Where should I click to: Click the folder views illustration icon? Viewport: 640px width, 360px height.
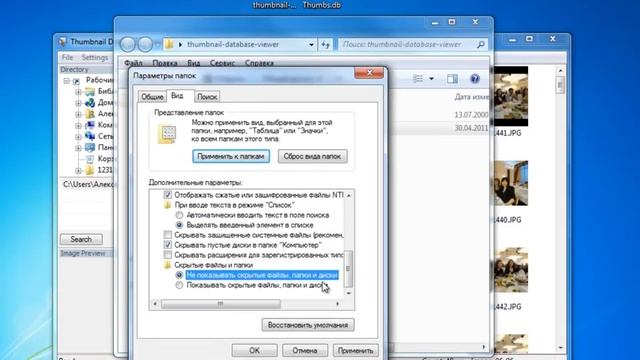tap(167, 134)
